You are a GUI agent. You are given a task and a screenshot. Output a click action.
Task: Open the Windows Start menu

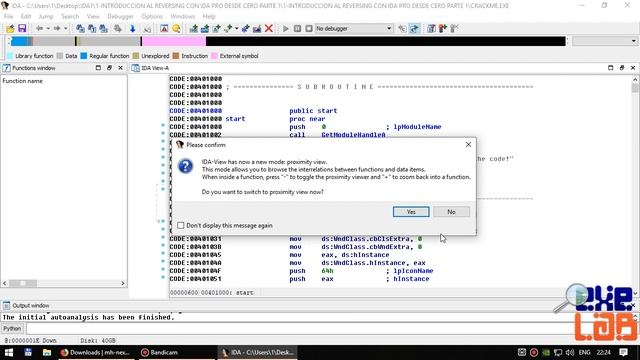pyautogui.click(x=9, y=352)
